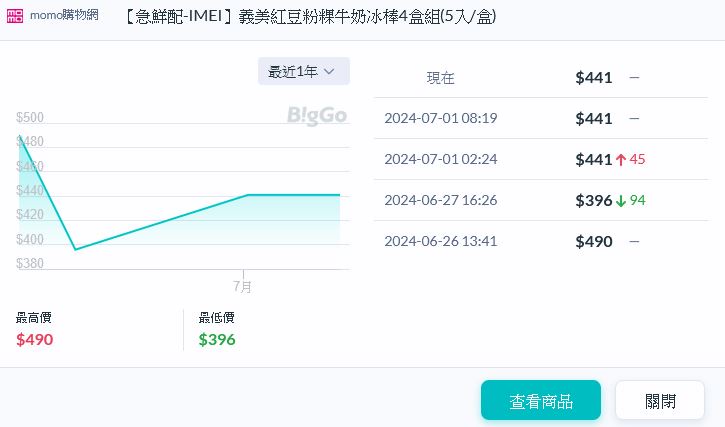The image size is (725, 427).
Task: Click the lowest point of the price chart line
Action: (x=75, y=249)
